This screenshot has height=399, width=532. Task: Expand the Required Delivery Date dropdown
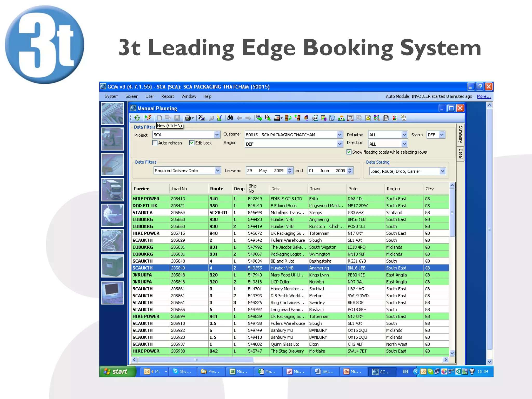pyautogui.click(x=217, y=171)
